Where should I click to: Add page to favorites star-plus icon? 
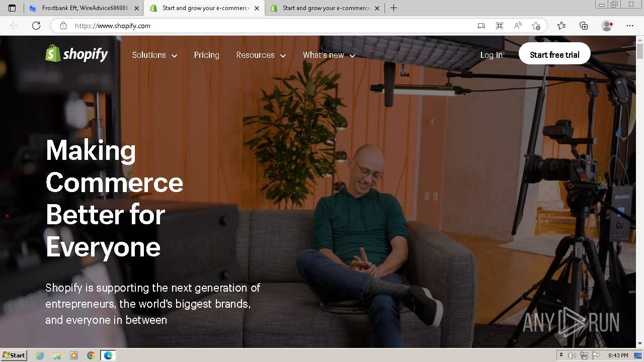point(536,26)
